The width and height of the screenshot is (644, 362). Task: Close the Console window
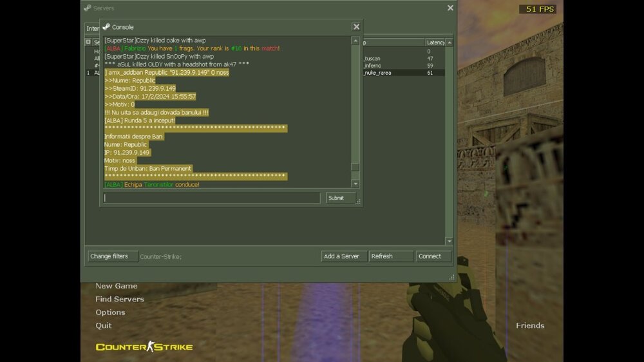(355, 27)
